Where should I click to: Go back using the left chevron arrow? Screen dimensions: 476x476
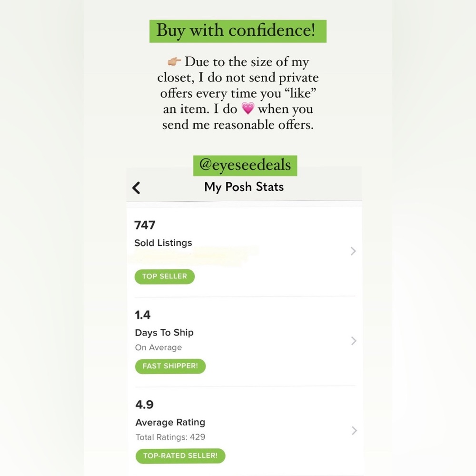pyautogui.click(x=136, y=188)
